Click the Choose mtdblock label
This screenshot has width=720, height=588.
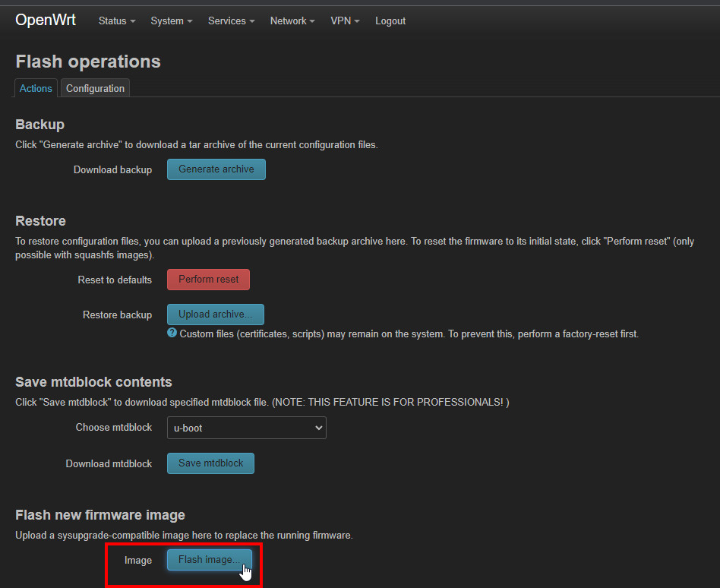coord(113,428)
